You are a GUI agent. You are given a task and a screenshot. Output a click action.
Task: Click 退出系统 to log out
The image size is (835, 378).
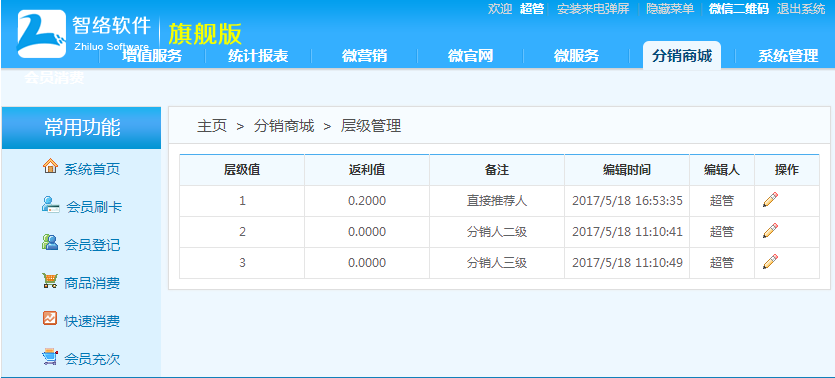tap(801, 9)
